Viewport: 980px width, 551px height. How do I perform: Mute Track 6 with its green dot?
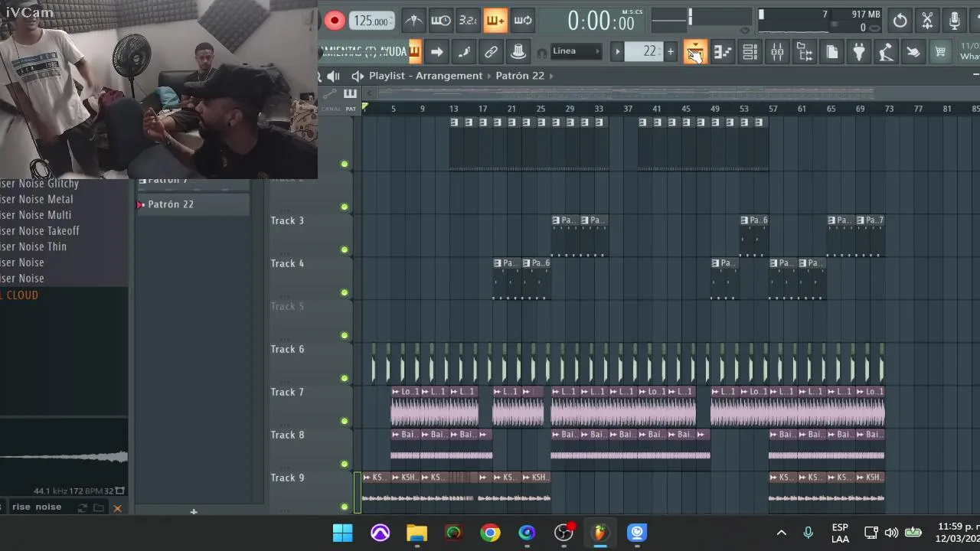[345, 378]
